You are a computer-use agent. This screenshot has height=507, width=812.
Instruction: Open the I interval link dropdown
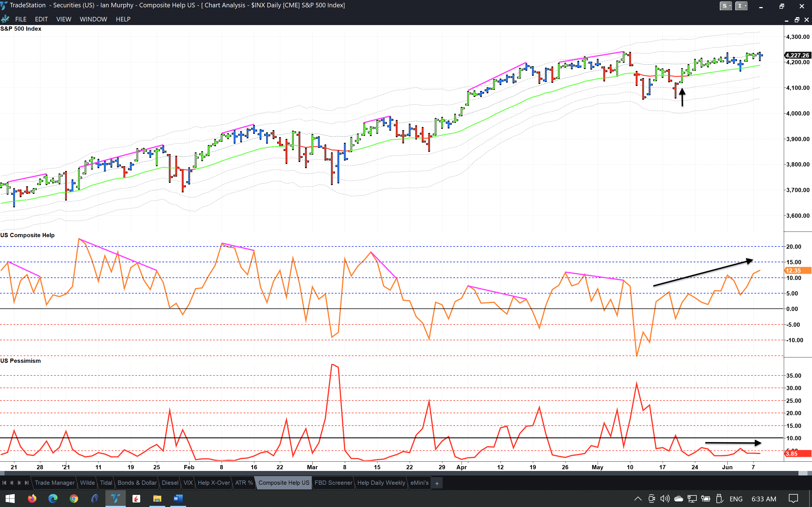tap(741, 6)
